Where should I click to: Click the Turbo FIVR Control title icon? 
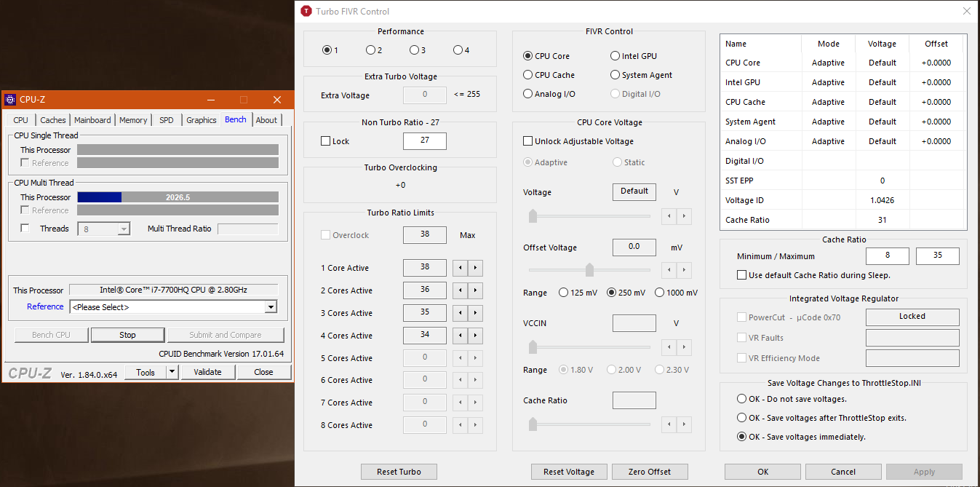coord(306,11)
